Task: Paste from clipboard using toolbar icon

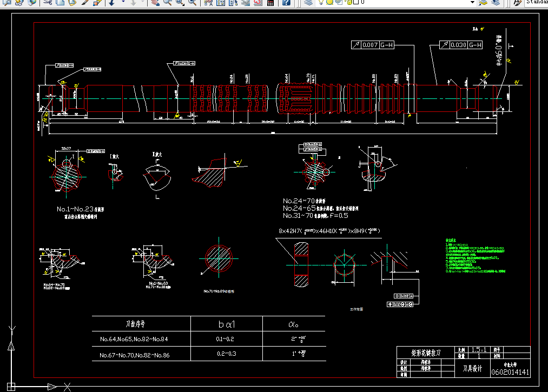Action: (x=72, y=2)
